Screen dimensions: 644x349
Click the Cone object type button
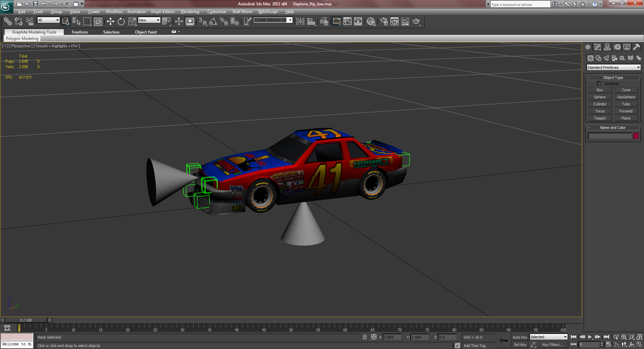tap(626, 90)
